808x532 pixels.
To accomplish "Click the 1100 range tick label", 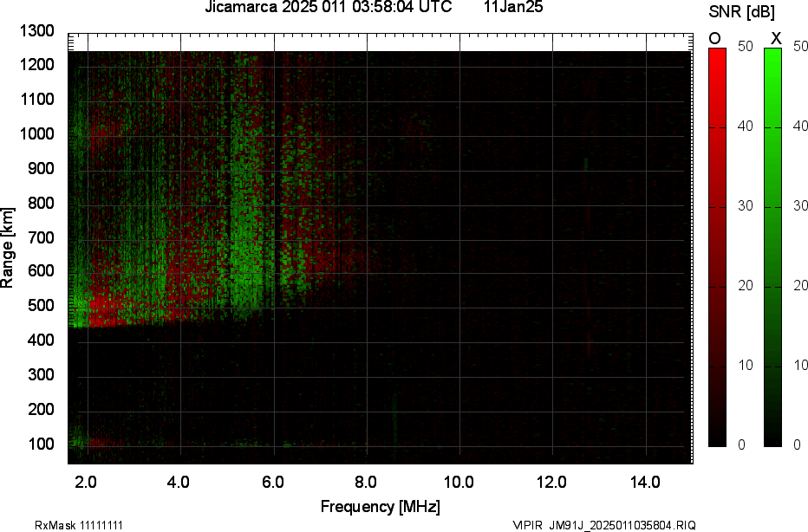I will pyautogui.click(x=36, y=100).
